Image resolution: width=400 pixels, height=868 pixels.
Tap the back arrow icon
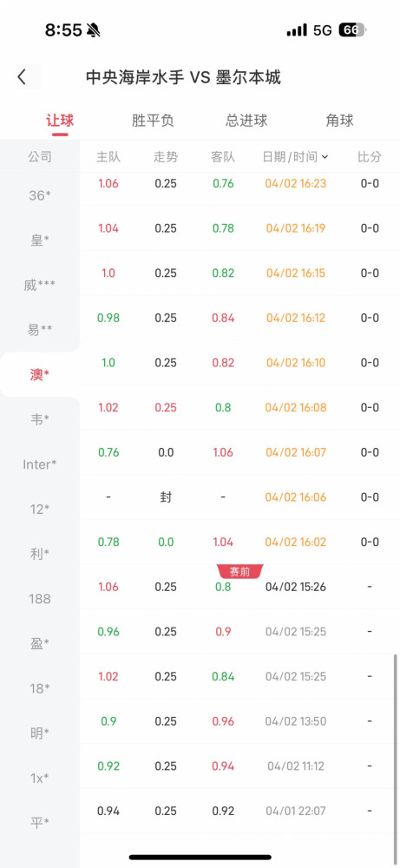click(x=22, y=77)
